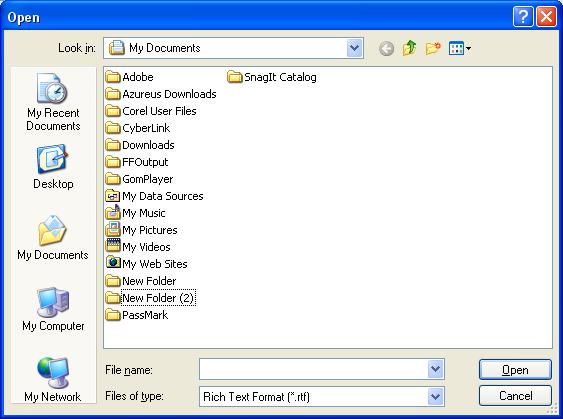Select the PassMark folder
Image resolution: width=563 pixels, height=419 pixels.
point(137,315)
